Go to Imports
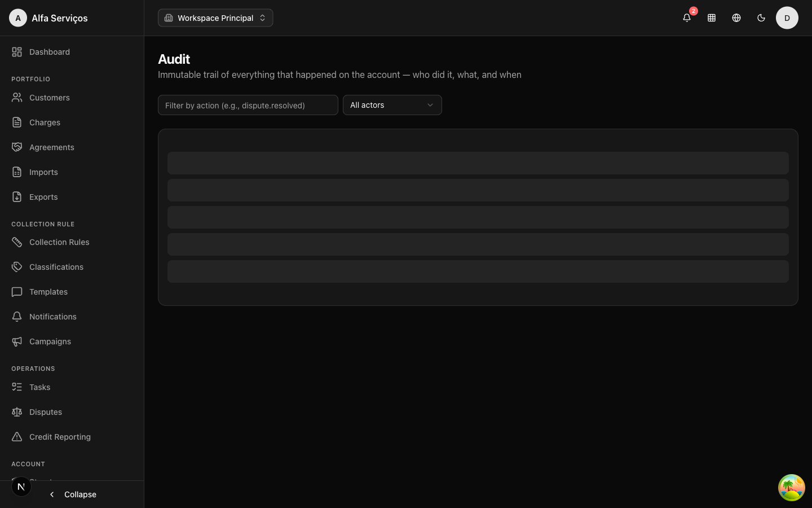 72,172
